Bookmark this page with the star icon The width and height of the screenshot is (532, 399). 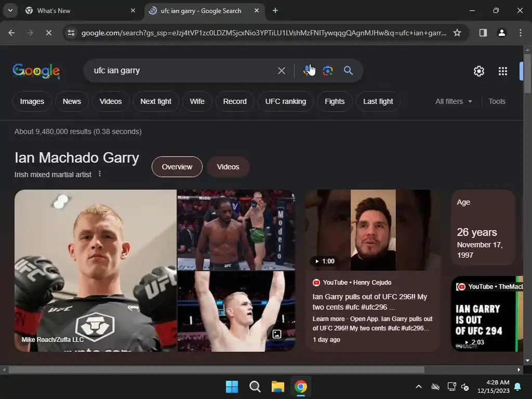pyautogui.click(x=457, y=33)
